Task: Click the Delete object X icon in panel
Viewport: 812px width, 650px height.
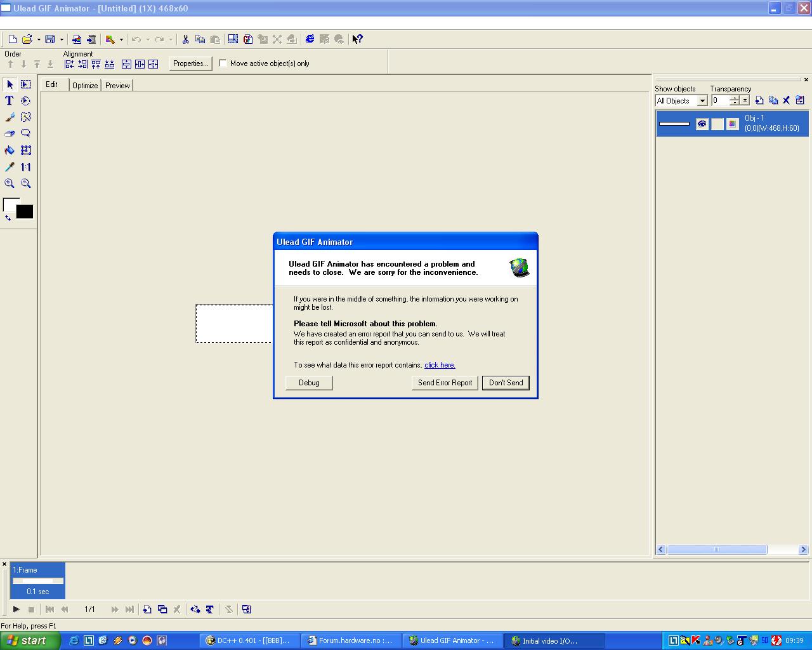Action: pyautogui.click(x=787, y=100)
